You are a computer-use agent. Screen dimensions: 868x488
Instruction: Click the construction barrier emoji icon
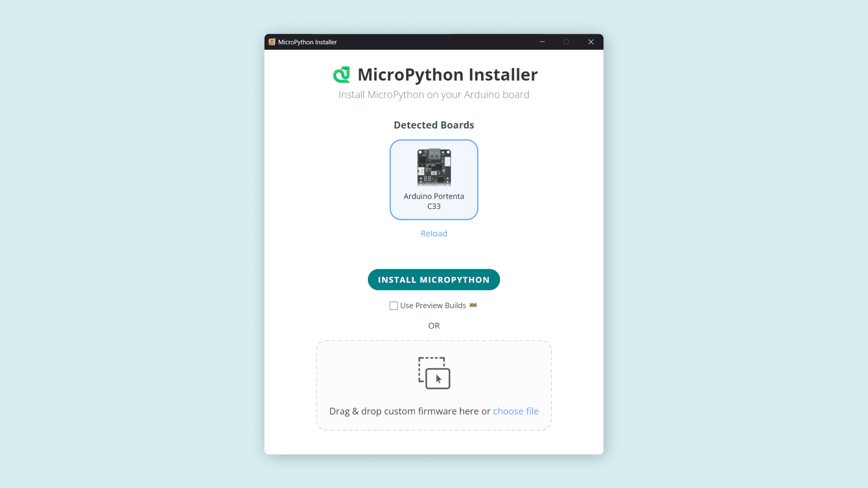(x=473, y=305)
